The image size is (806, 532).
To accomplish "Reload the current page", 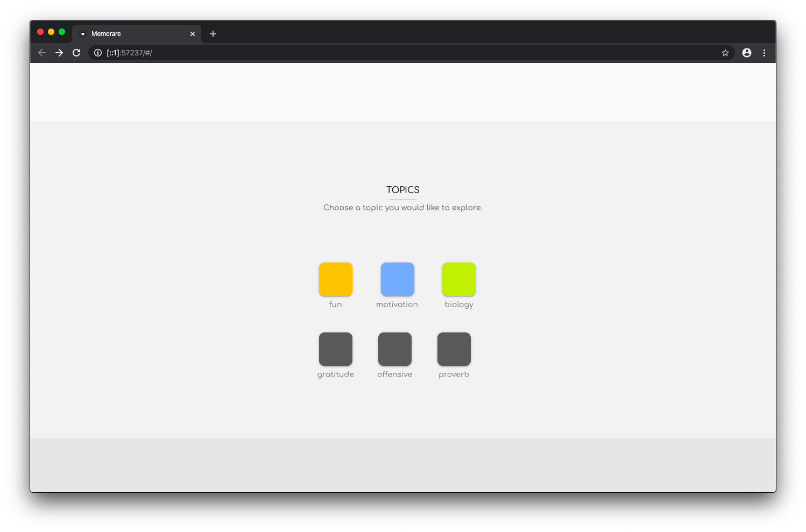I will pos(76,53).
